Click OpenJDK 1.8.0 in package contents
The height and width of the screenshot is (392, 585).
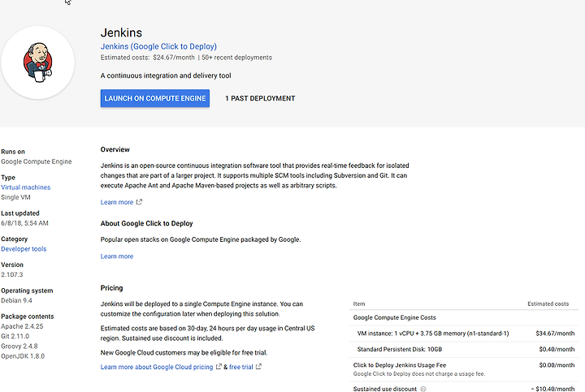coord(23,356)
